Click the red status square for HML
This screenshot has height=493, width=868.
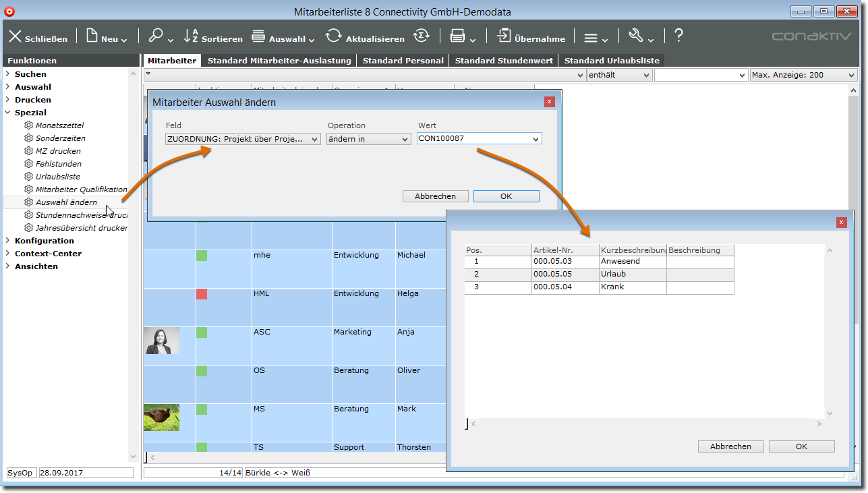point(202,294)
